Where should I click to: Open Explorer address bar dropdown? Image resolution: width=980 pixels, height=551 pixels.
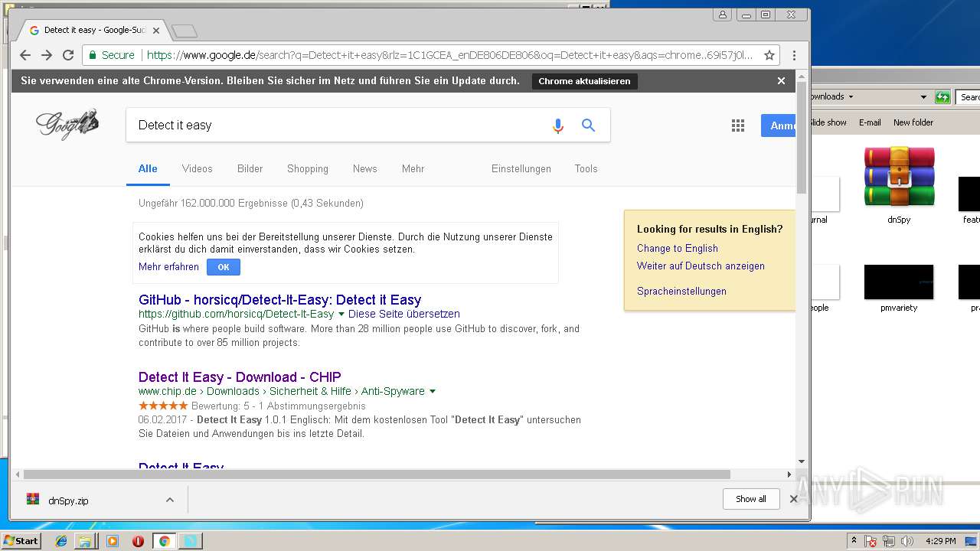pos(923,97)
